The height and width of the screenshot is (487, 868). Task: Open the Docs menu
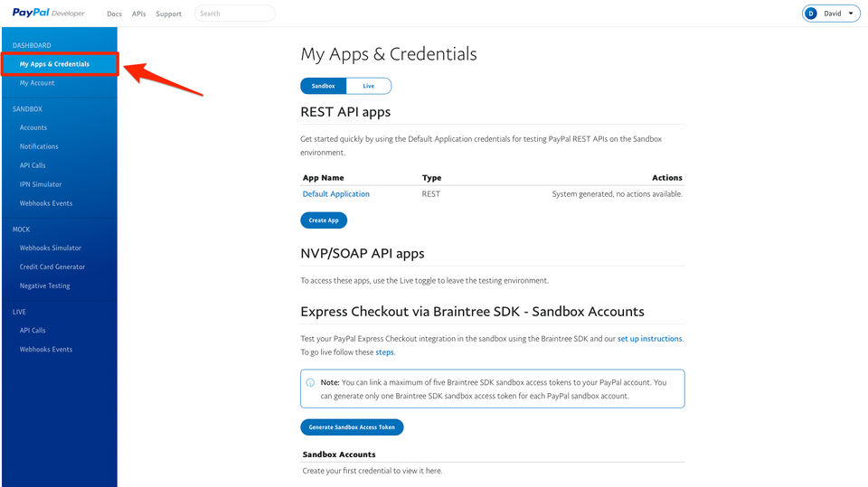pyautogui.click(x=114, y=14)
